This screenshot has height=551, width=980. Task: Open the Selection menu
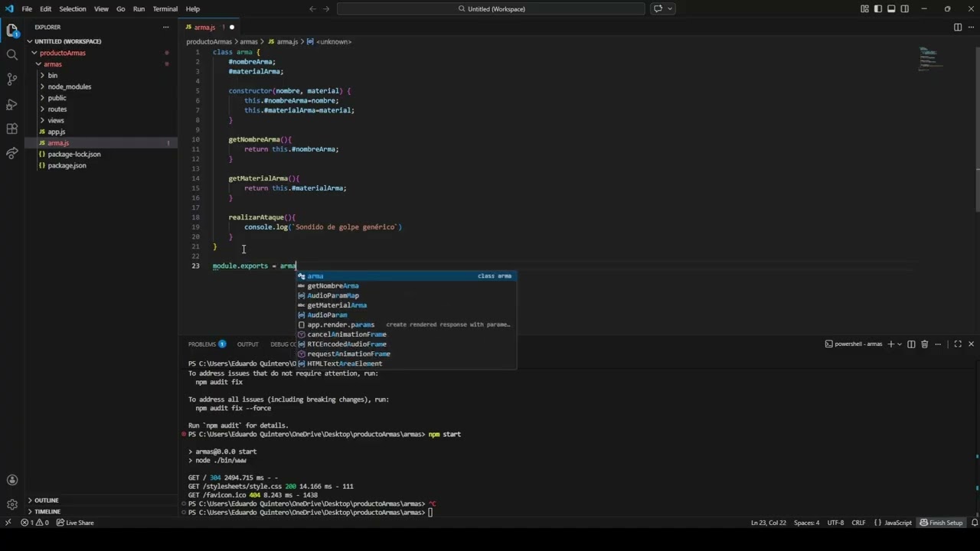point(73,8)
